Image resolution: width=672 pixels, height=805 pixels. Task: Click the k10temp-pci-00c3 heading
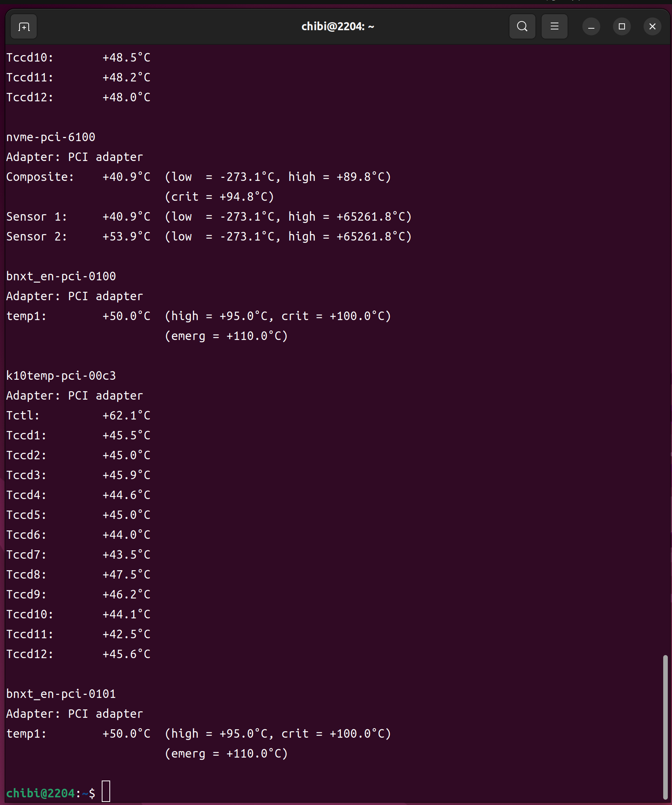(x=61, y=375)
